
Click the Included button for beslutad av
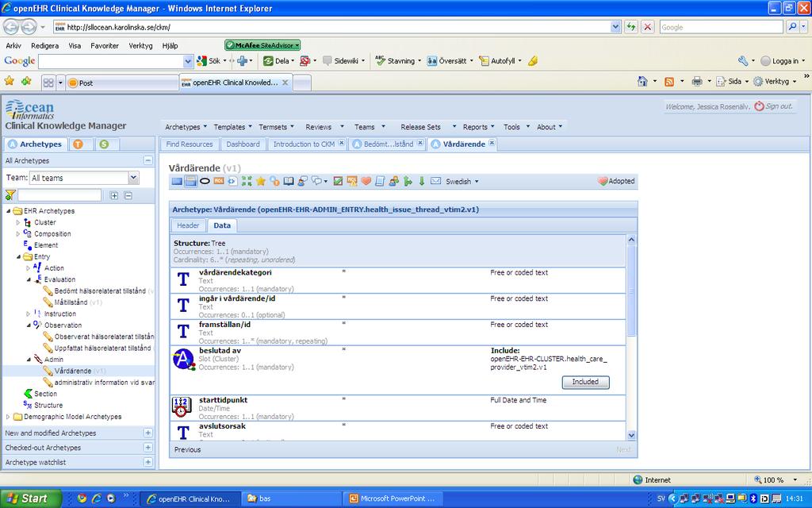click(585, 382)
